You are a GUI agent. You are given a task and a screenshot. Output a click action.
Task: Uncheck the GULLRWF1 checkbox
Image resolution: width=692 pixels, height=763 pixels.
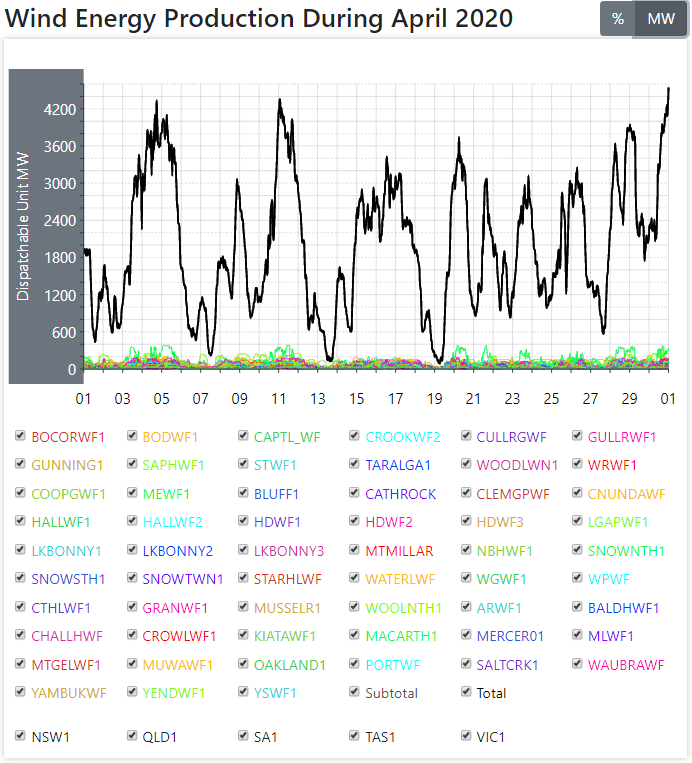[579, 436]
